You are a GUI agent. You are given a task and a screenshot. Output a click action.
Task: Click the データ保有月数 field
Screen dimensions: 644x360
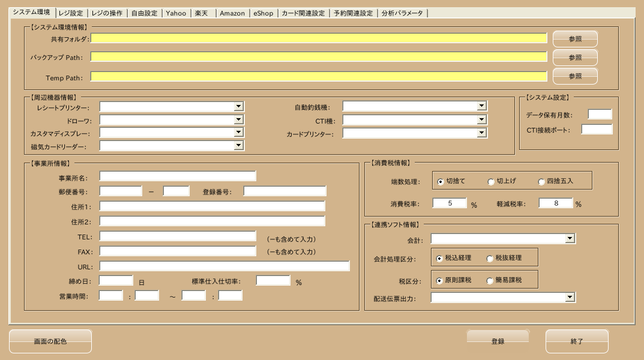tap(600, 114)
